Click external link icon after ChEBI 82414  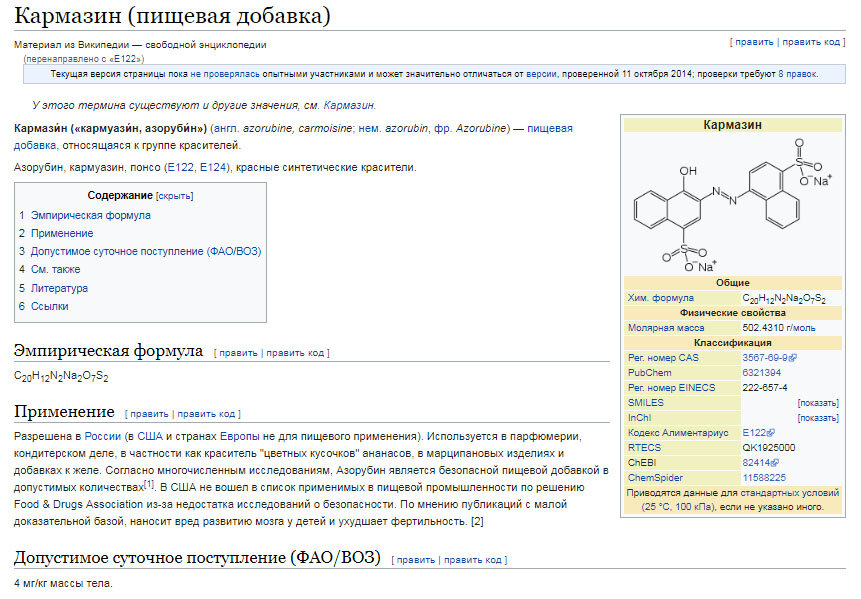click(x=775, y=462)
